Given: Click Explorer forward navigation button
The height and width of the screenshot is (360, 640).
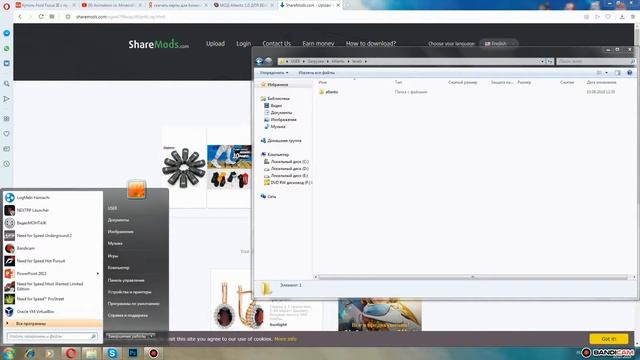Looking at the screenshot, I should click(x=268, y=61).
